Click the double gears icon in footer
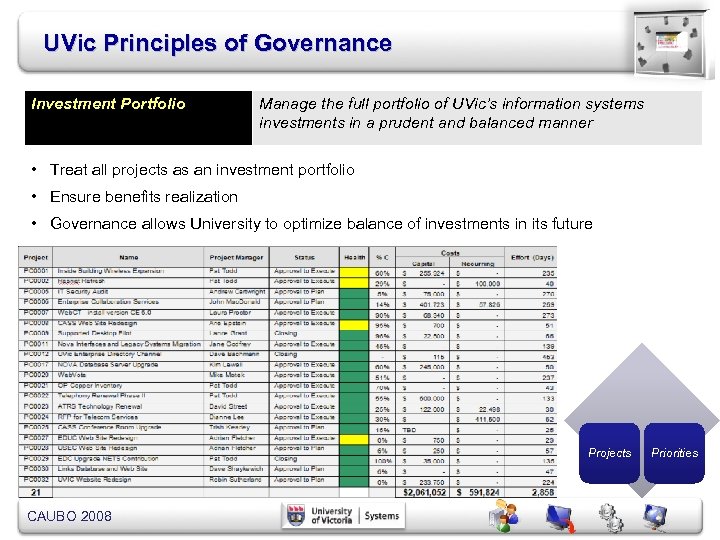The width and height of the screenshot is (720, 540). (x=612, y=518)
